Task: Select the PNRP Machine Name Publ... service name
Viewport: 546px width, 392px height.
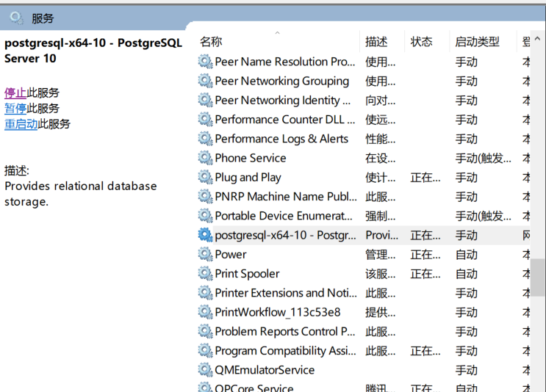Action: click(x=286, y=197)
